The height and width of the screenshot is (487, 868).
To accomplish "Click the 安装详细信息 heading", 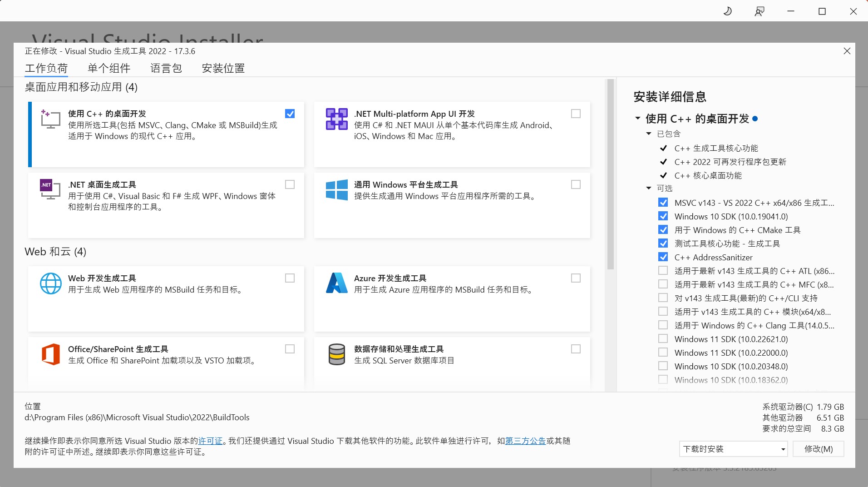I will point(670,97).
